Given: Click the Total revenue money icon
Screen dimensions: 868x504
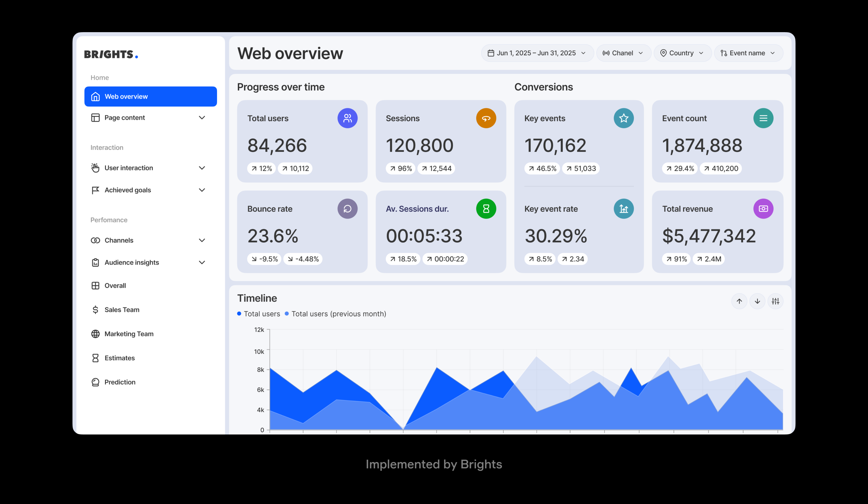Looking at the screenshot, I should [763, 209].
